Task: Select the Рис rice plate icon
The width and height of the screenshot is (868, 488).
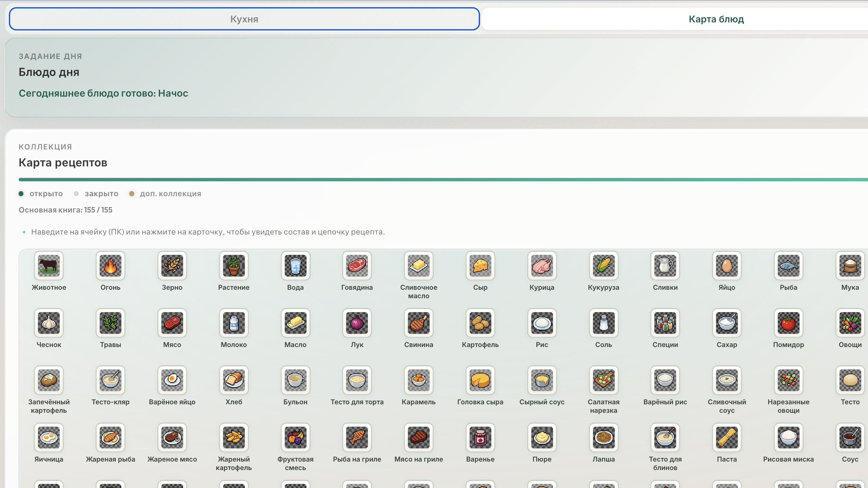Action: pyautogui.click(x=542, y=323)
